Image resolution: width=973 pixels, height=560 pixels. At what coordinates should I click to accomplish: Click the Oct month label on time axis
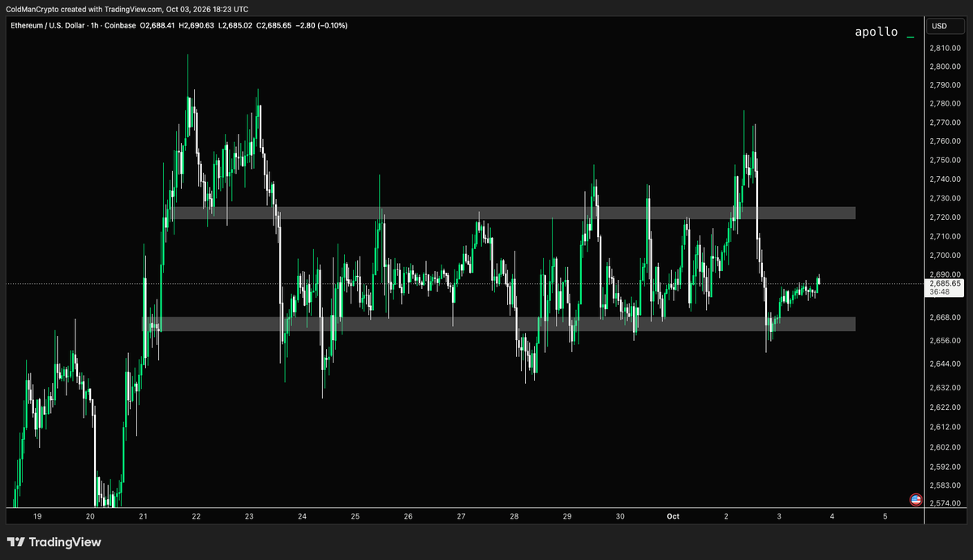click(x=674, y=516)
